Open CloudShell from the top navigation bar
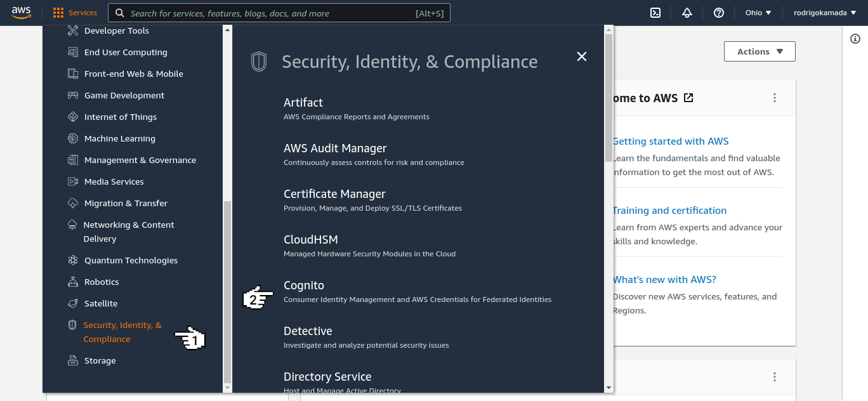Screen dimensions: 868x401 (x=655, y=12)
